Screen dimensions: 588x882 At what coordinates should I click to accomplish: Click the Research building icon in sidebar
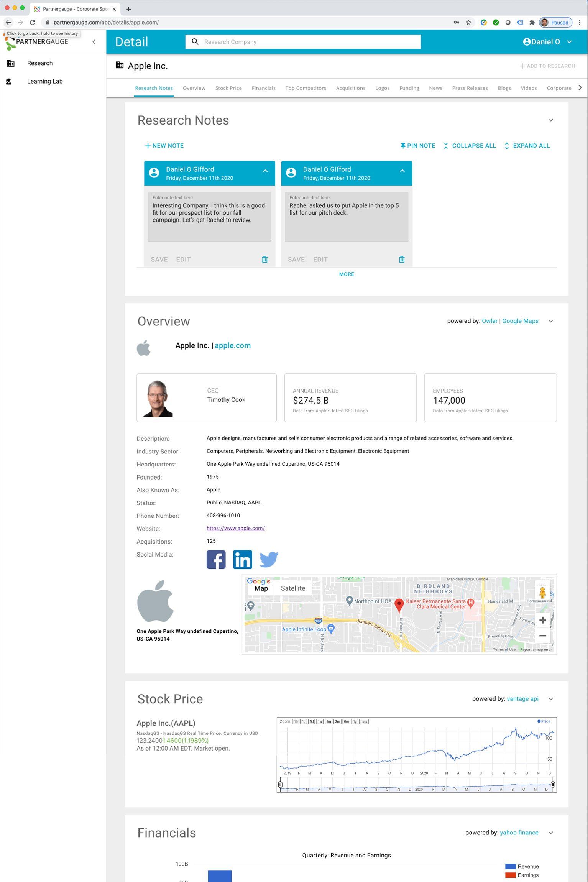[x=11, y=63]
